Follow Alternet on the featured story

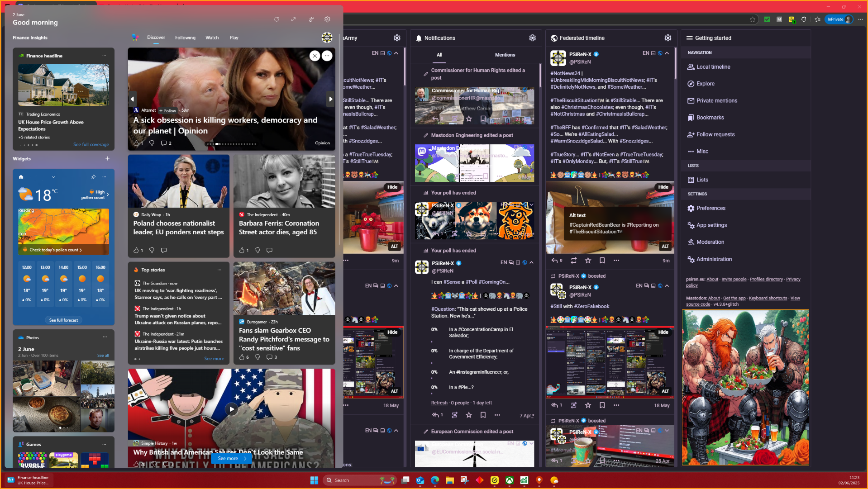167,110
